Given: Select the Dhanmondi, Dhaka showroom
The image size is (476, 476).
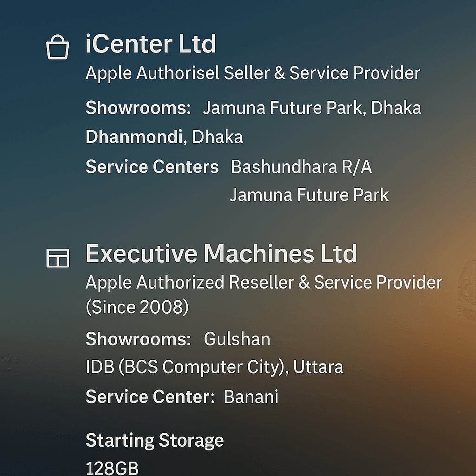Looking at the screenshot, I should pyautogui.click(x=164, y=137).
